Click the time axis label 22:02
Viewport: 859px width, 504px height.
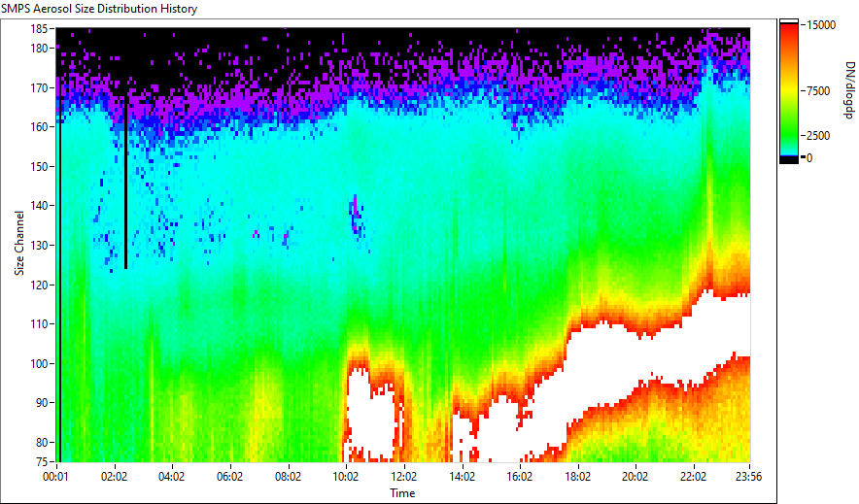pos(694,477)
